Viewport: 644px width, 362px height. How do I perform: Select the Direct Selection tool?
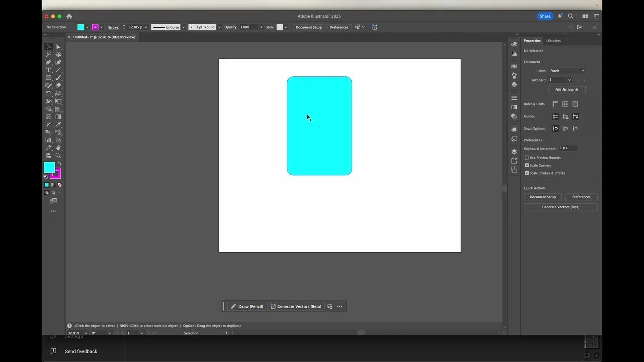(58, 47)
